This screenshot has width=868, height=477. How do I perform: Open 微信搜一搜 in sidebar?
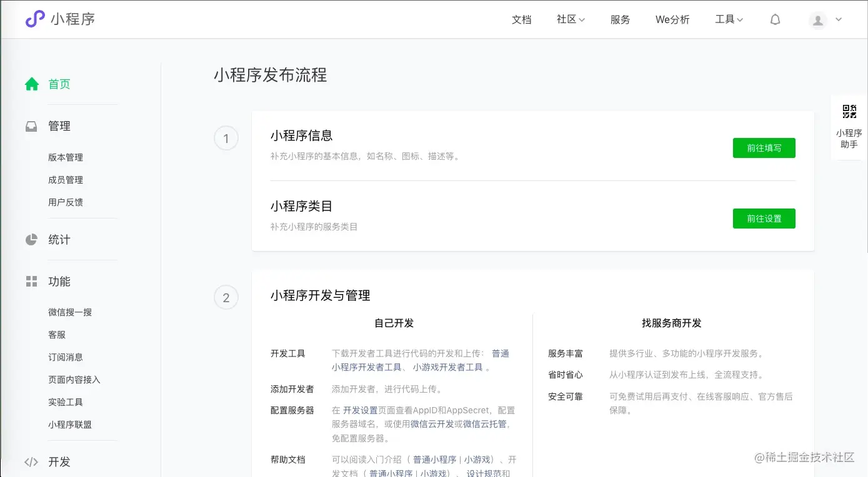(70, 312)
